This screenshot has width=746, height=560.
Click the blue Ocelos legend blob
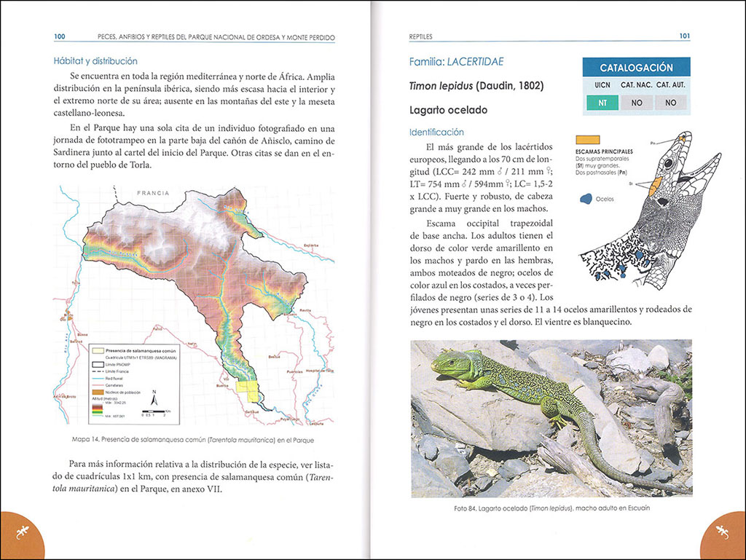click(584, 197)
